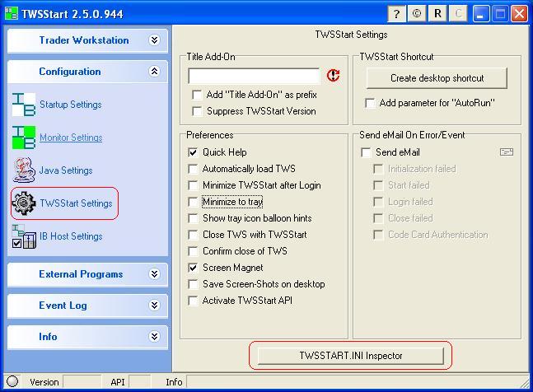Click the TWSStart Settings gear icon

(x=24, y=203)
